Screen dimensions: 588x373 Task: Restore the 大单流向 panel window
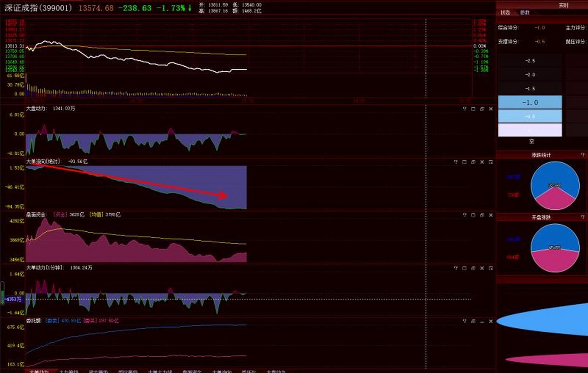[x=473, y=162]
